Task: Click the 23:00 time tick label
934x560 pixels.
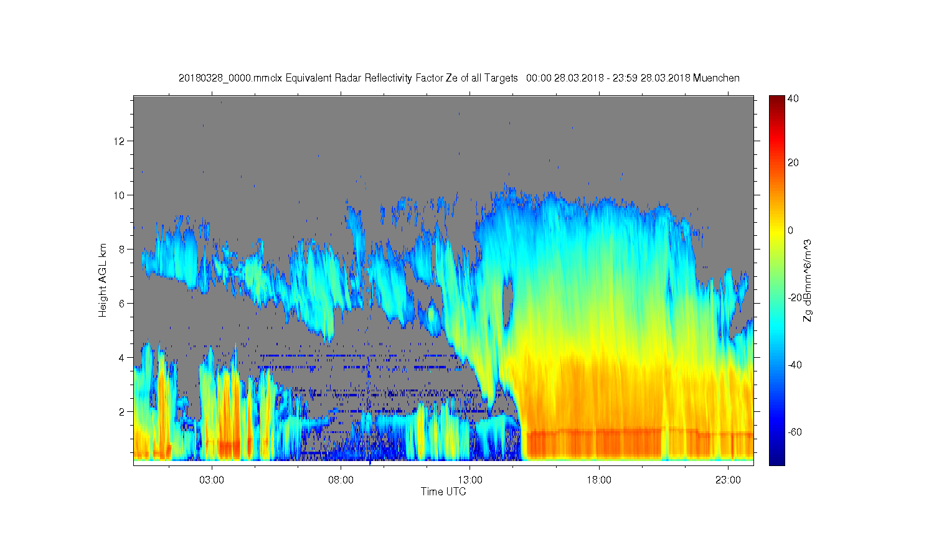Action: [x=728, y=480]
